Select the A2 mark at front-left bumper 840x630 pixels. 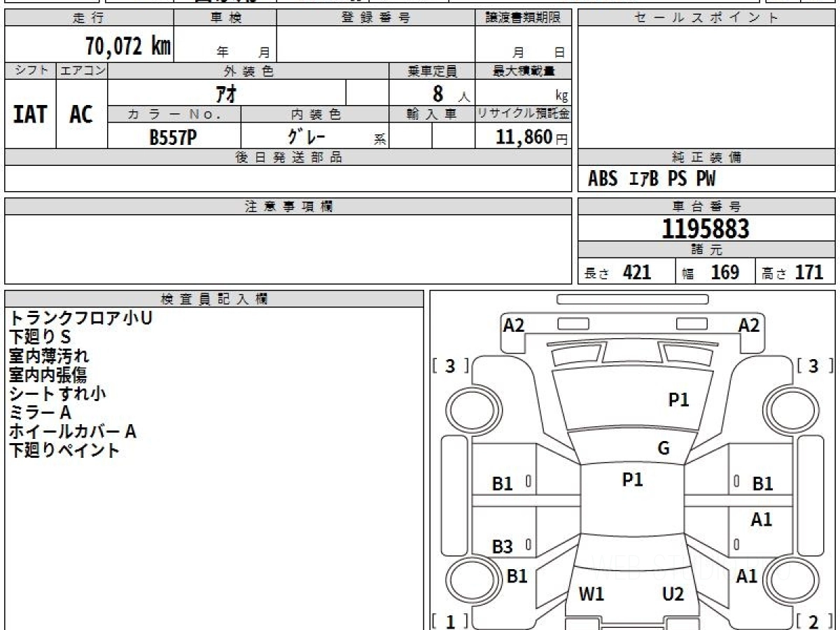pos(514,325)
